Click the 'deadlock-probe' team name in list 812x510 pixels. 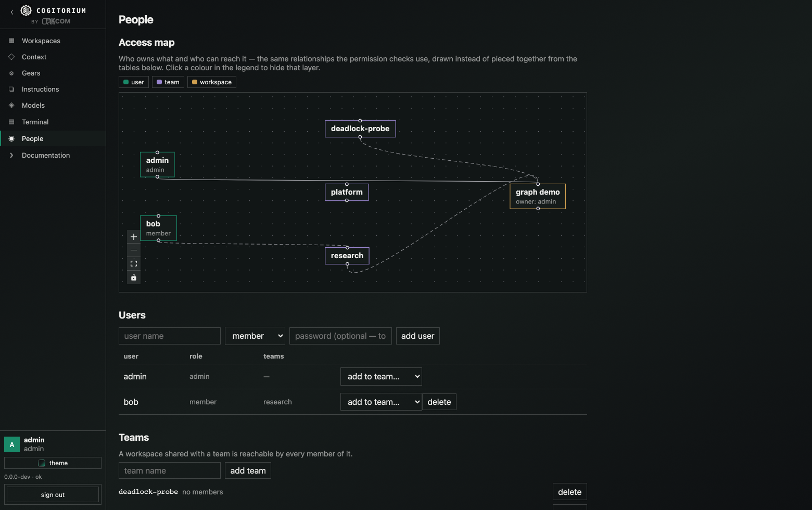(148, 492)
